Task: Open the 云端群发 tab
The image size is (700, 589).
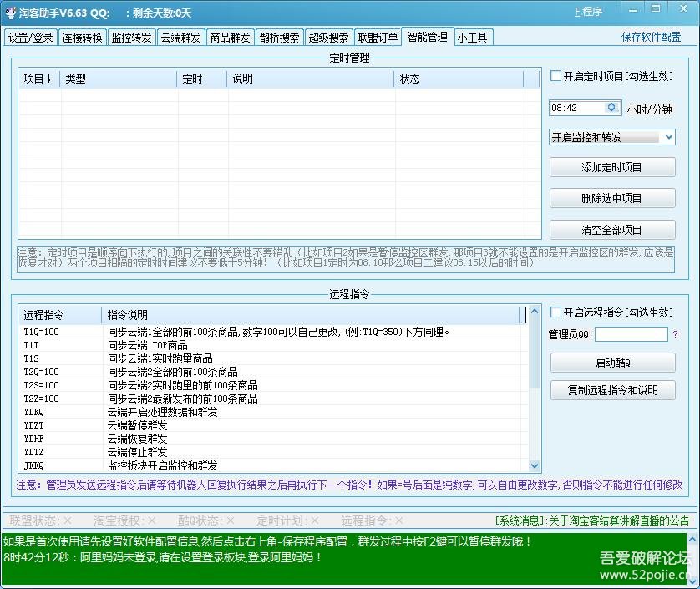Action: point(180,38)
